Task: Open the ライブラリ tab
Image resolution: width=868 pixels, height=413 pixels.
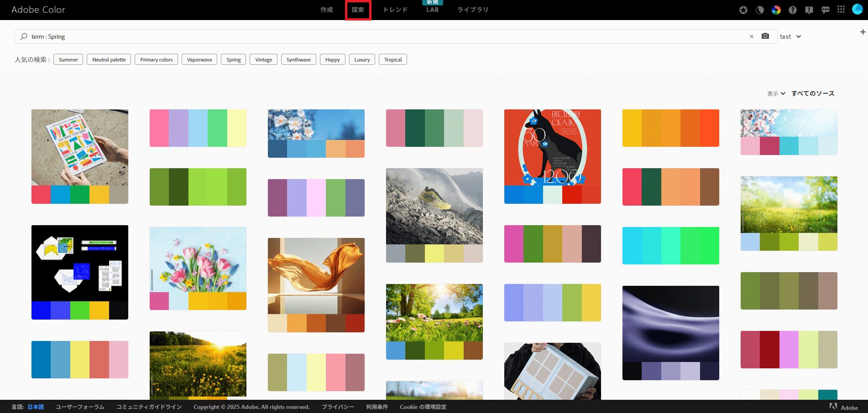Action: [x=473, y=10]
